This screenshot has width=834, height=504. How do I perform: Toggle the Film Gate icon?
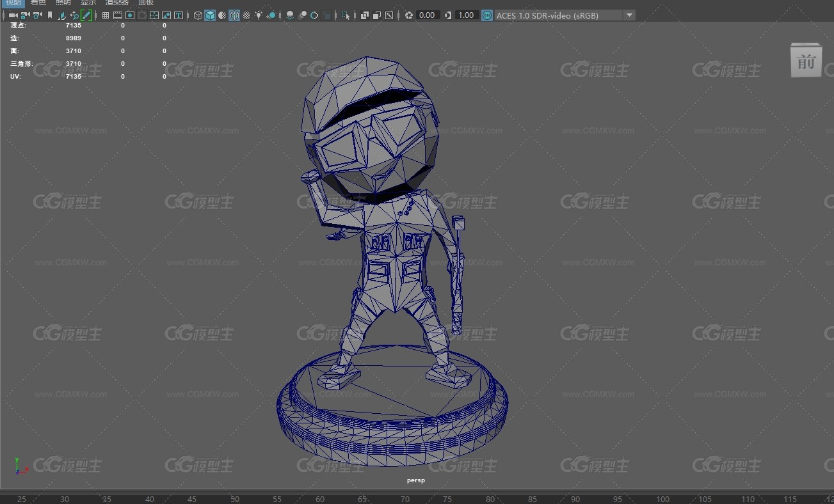118,15
